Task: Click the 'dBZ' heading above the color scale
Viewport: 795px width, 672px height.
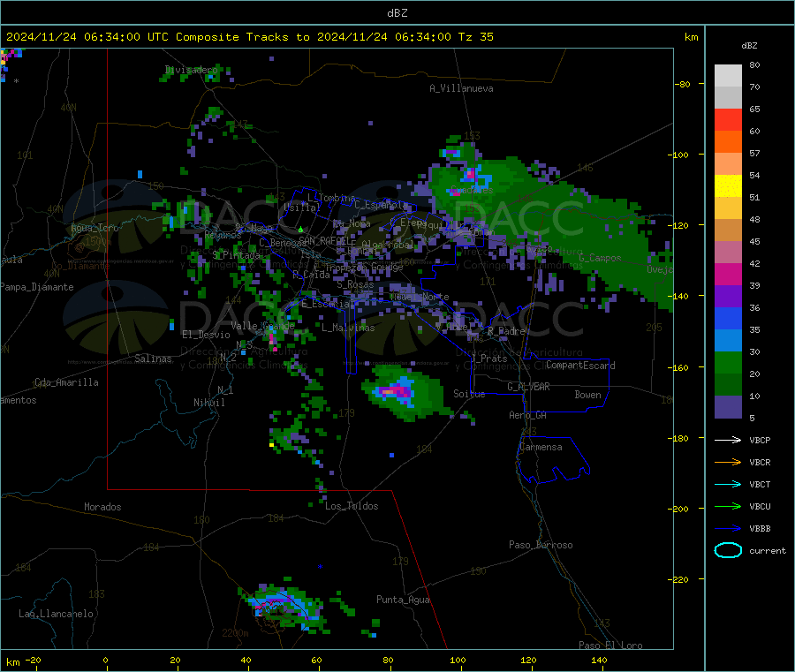Action: click(x=749, y=46)
